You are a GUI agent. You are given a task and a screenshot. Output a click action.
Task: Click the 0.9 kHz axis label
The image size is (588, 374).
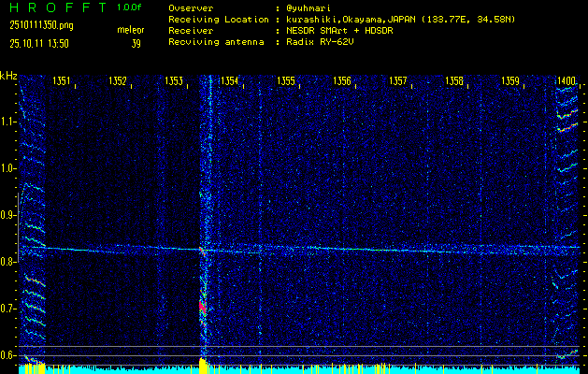(7, 215)
